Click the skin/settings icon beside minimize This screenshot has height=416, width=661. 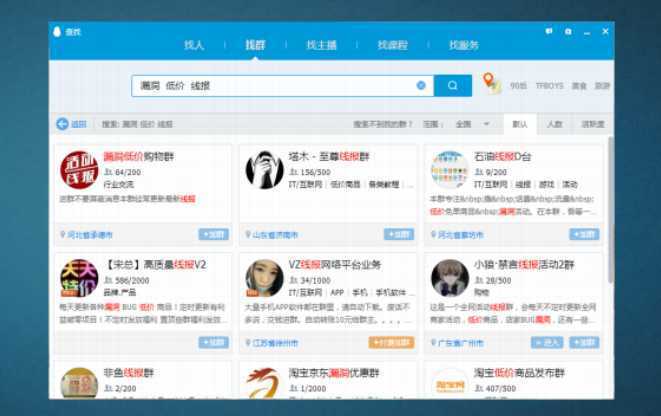[568, 31]
